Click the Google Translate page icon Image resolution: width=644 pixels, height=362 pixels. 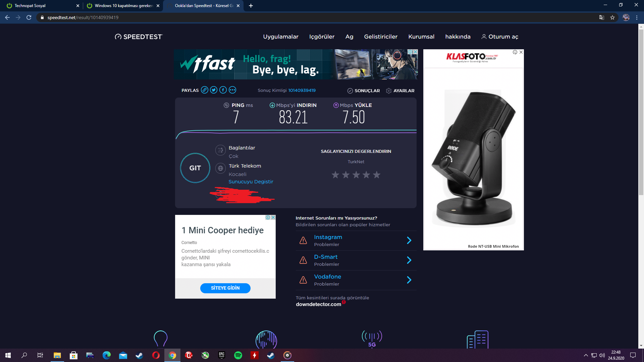coord(602,17)
